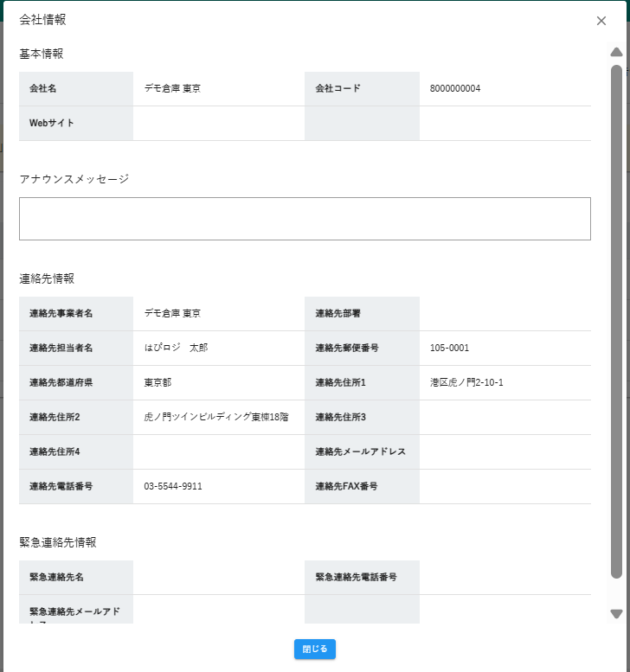Click the scrollbar down arrow
The height and width of the screenshot is (672, 630).
coord(616,614)
